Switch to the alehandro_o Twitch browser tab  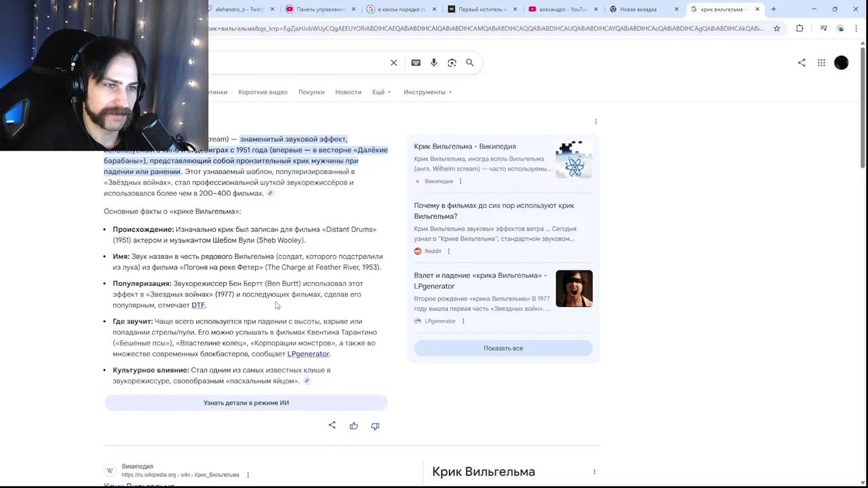pyautogui.click(x=239, y=9)
